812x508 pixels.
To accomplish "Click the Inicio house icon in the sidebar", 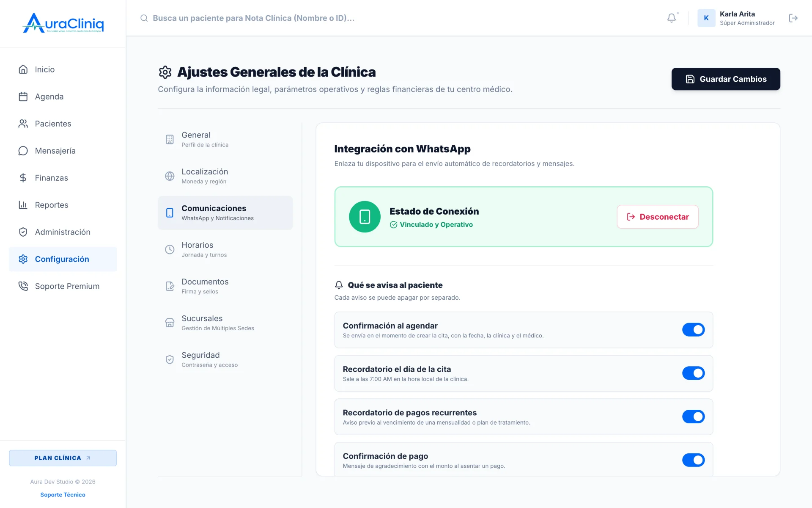I will pos(23,69).
